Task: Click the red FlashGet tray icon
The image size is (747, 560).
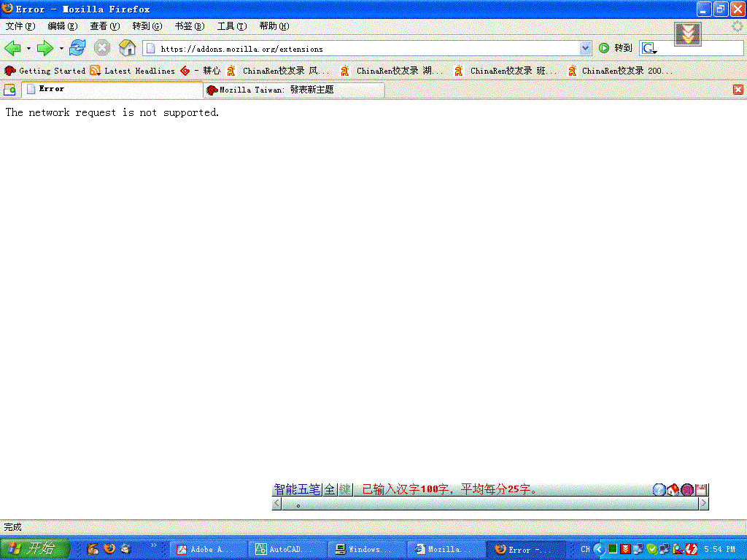Action: click(x=625, y=549)
